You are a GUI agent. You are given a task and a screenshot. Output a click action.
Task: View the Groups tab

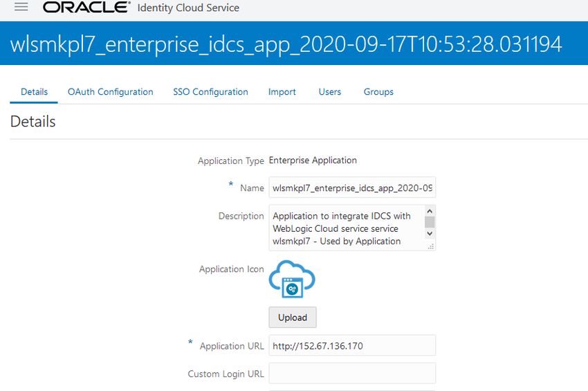click(x=378, y=92)
